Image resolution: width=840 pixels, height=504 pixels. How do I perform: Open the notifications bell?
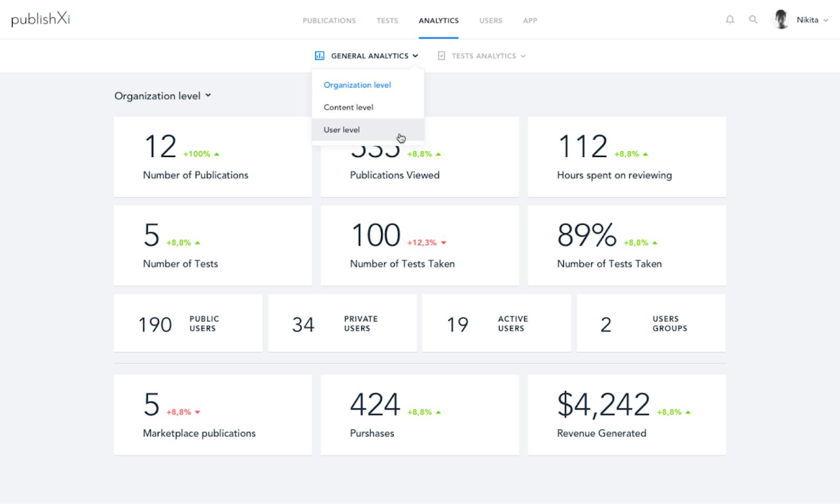click(x=730, y=19)
